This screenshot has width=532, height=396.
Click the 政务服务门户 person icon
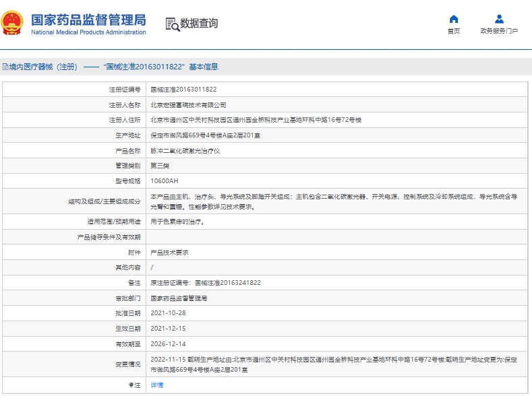pyautogui.click(x=499, y=19)
